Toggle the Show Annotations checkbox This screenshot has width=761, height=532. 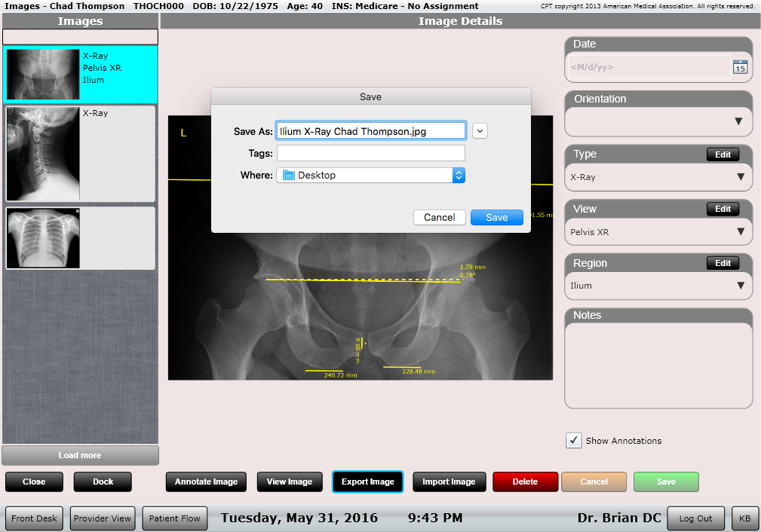coord(574,441)
